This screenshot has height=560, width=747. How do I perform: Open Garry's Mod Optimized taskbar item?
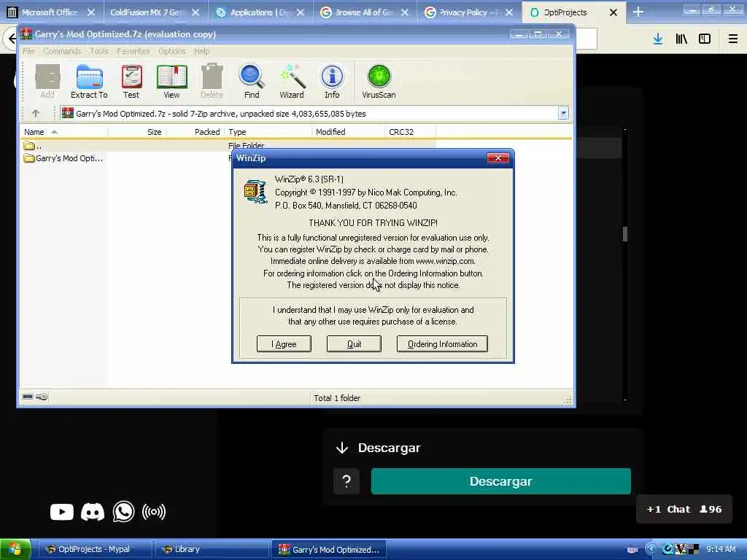329,550
